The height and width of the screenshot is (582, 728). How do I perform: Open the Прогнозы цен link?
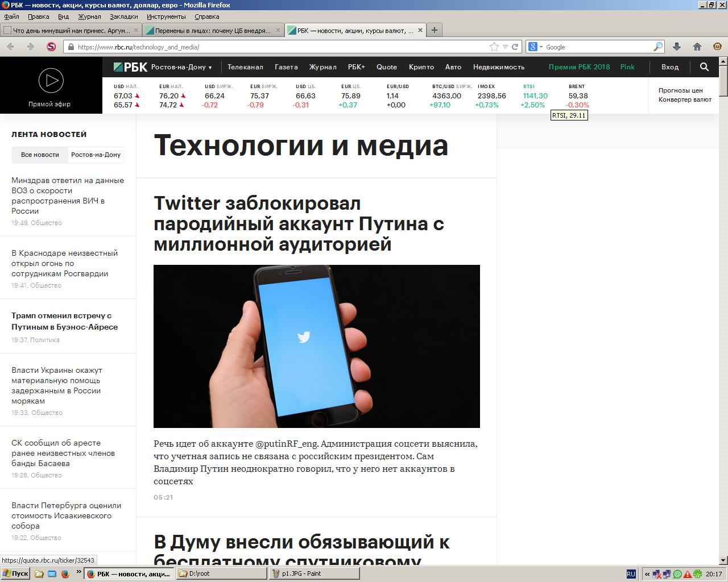681,90
